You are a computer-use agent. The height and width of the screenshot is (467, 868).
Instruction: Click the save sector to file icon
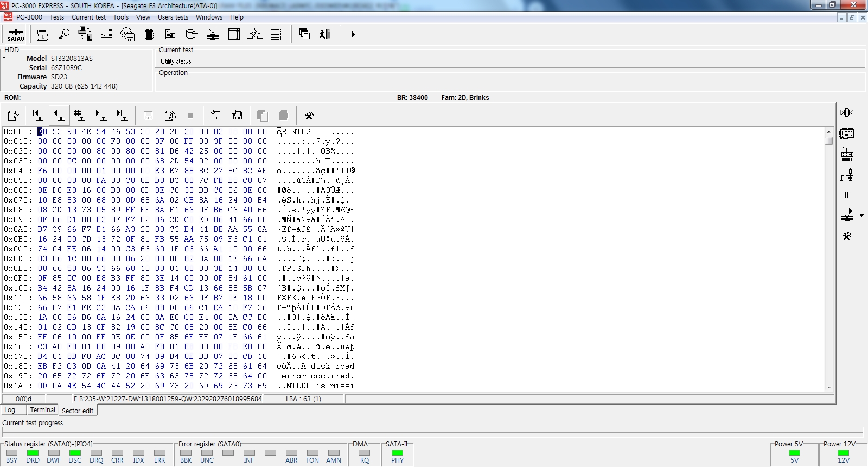[215, 115]
